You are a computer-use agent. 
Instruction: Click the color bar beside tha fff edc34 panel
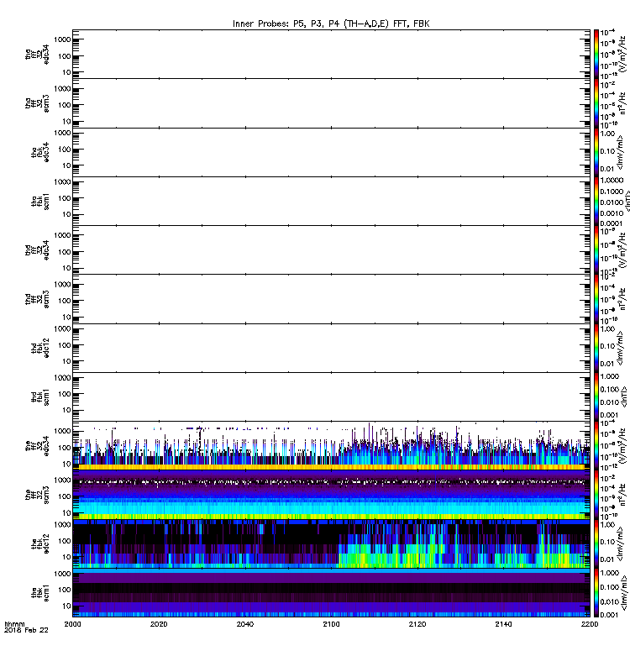(x=596, y=54)
